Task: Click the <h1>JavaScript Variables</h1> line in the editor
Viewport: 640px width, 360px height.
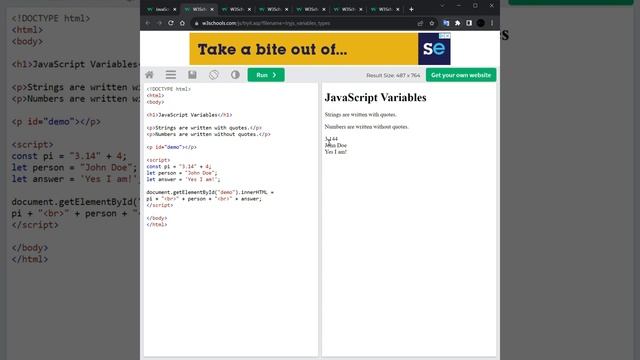Action: point(189,115)
